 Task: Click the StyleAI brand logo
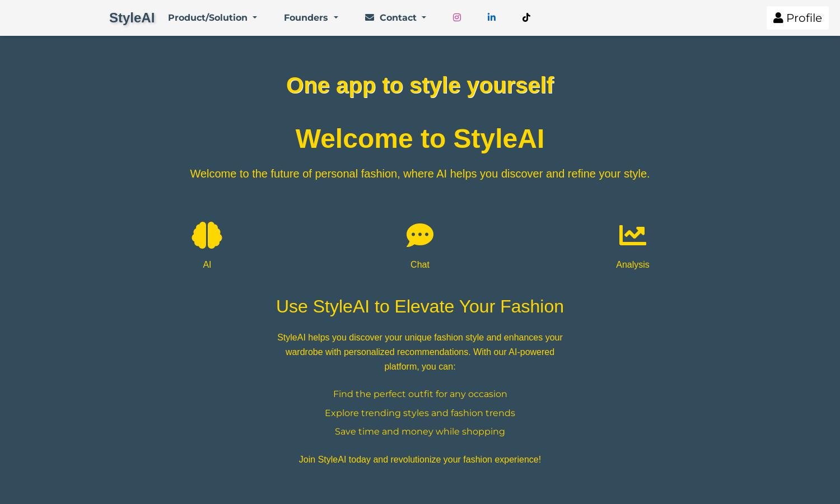coord(132,18)
